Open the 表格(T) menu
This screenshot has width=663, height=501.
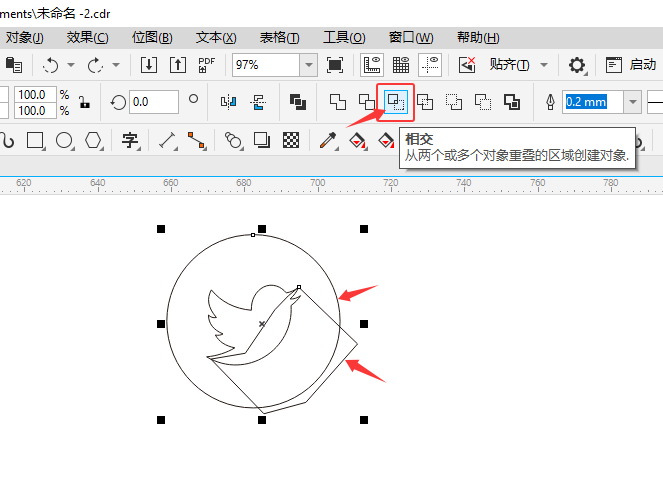click(x=279, y=38)
